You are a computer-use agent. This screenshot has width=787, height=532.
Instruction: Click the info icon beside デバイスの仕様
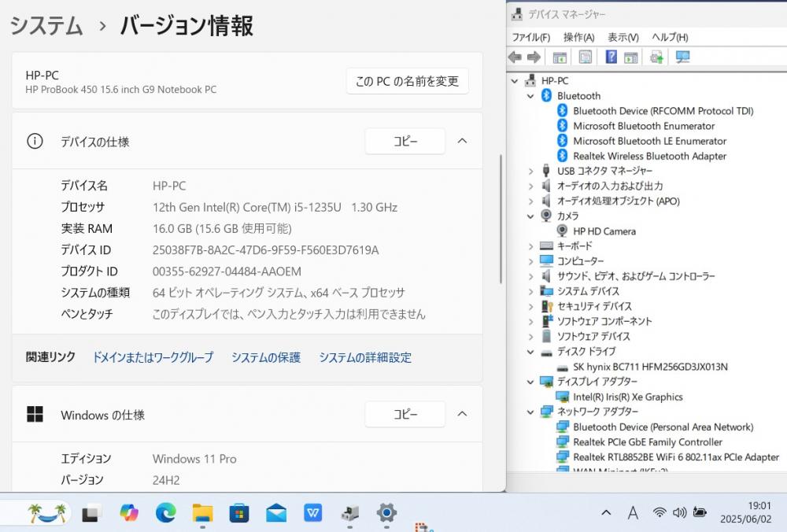pos(35,141)
